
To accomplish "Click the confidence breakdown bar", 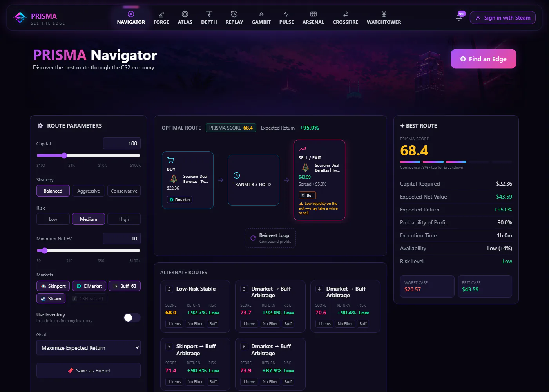I will [x=456, y=162].
